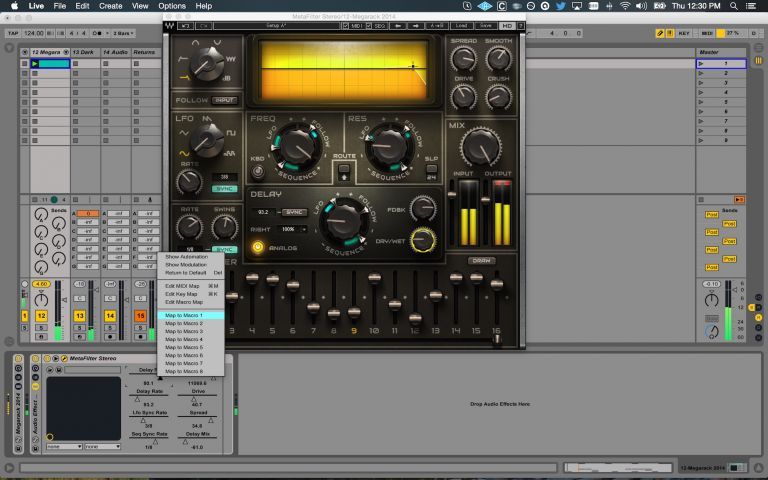Select Map to Macro 1

click(x=191, y=315)
